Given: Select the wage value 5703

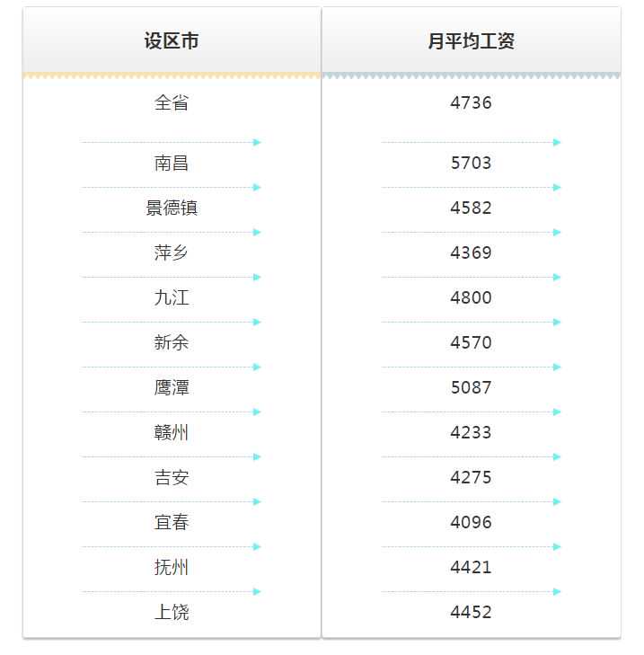Looking at the screenshot, I should point(471,163).
